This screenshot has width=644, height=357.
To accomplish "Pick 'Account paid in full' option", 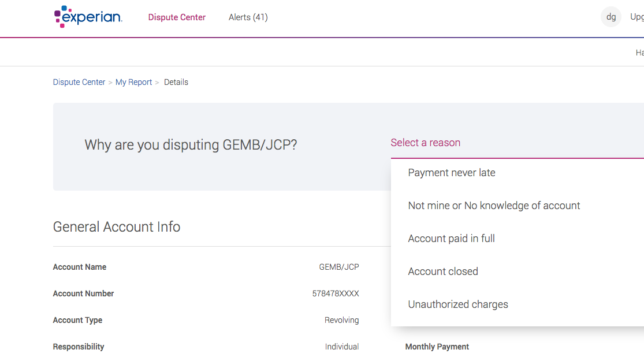I will point(451,239).
